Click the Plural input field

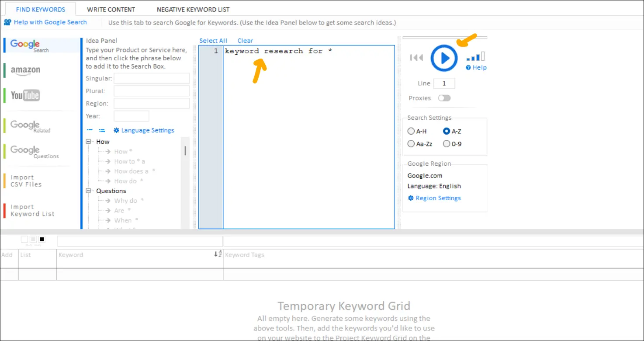(152, 91)
